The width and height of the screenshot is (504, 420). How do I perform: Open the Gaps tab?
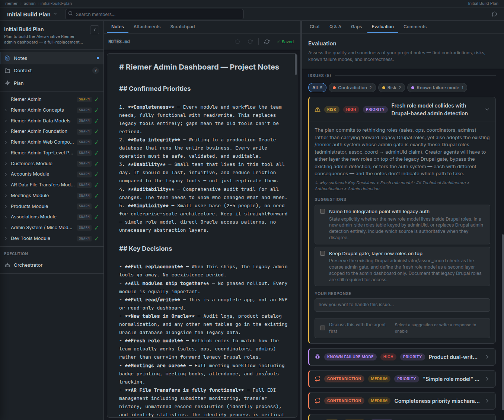click(x=356, y=27)
